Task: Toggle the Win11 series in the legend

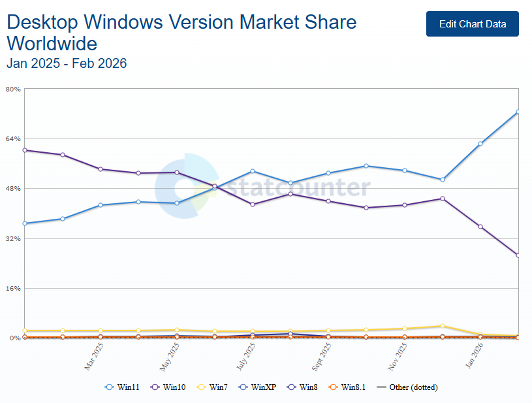Action: click(122, 387)
